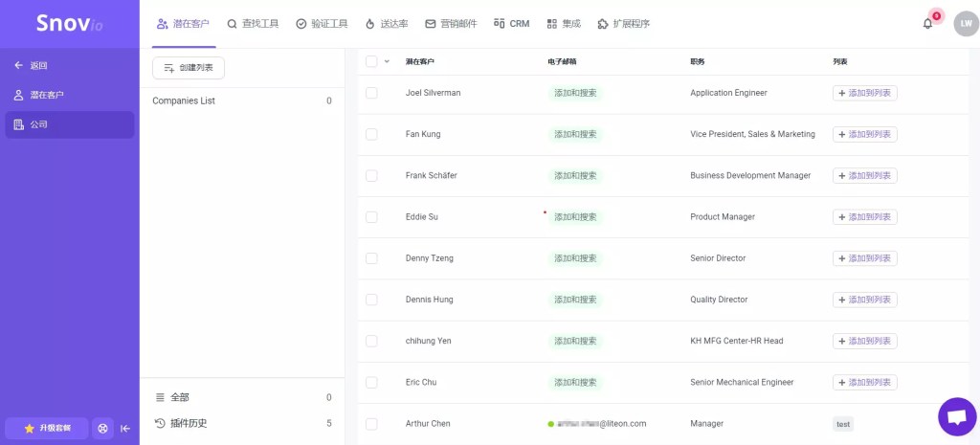
Task: Open the 查找工具 menu tab
Action: coord(253,23)
